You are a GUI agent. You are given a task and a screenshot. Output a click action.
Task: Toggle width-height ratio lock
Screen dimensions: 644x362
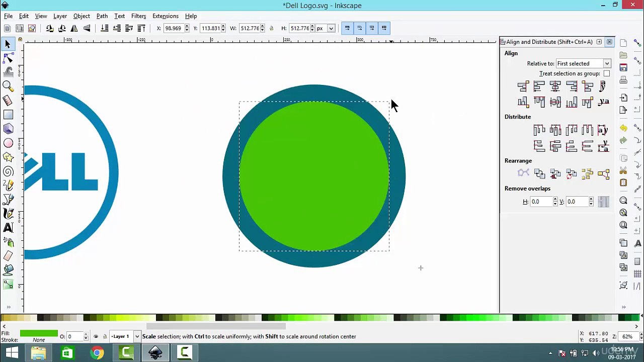271,28
